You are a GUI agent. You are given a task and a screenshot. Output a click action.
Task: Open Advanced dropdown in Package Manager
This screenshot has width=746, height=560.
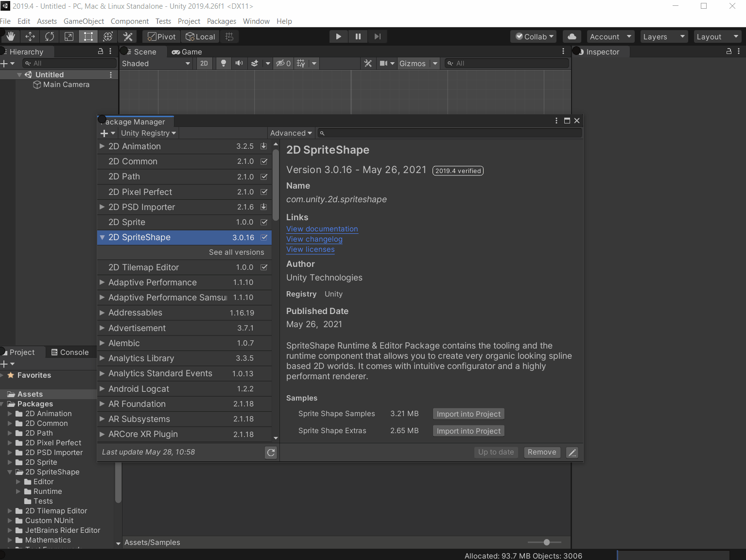point(291,133)
